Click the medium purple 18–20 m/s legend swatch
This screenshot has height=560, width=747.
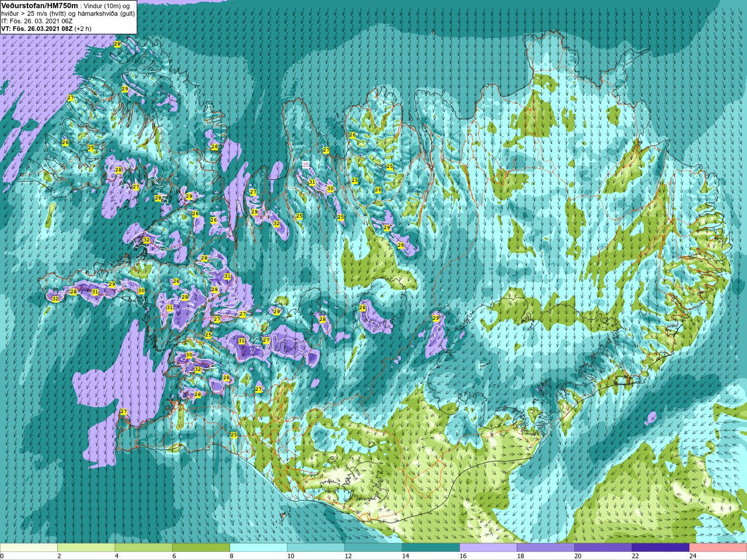(x=546, y=548)
